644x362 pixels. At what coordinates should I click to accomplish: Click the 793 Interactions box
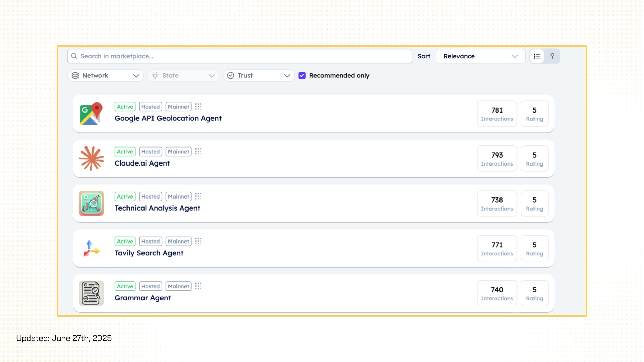(x=497, y=158)
